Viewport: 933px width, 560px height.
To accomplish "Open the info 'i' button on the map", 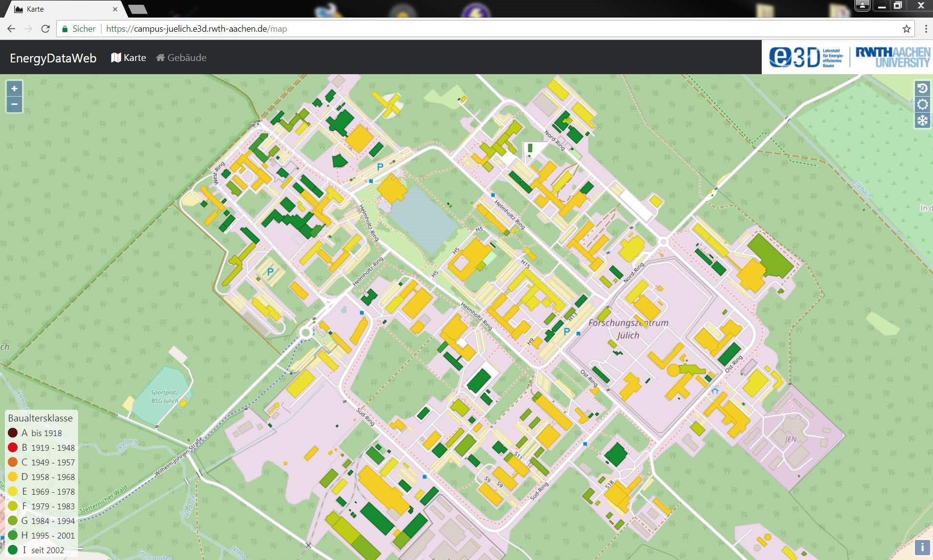I will pos(922,547).
